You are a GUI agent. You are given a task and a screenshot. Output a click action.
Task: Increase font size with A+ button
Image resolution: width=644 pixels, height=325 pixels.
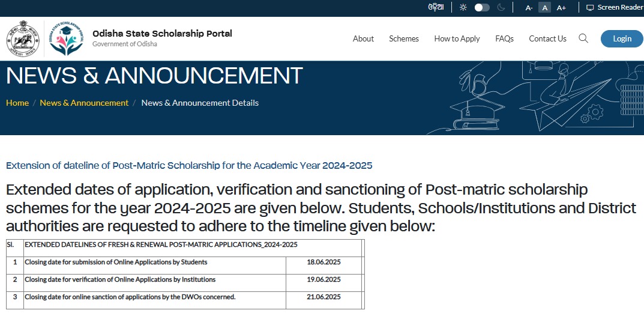(561, 8)
